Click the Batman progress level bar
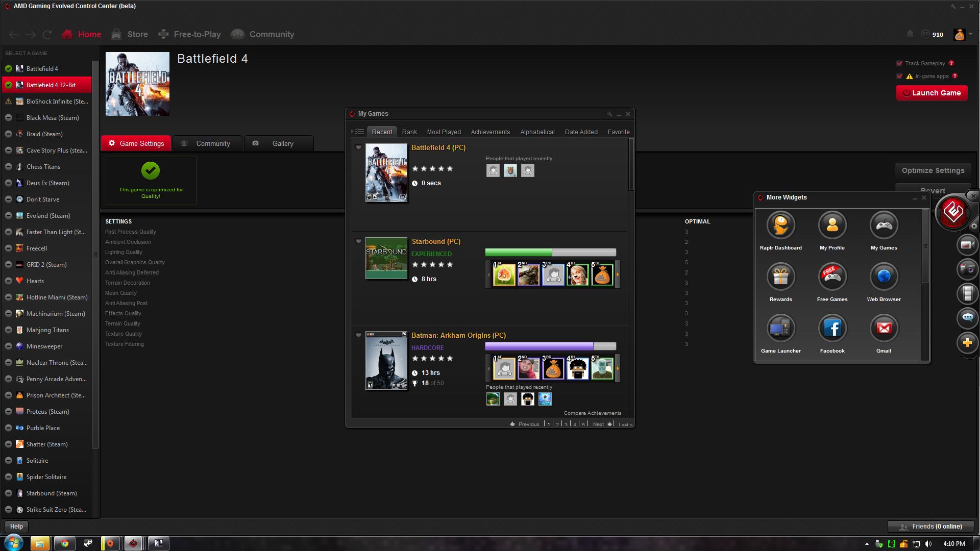The width and height of the screenshot is (980, 551). pos(550,346)
